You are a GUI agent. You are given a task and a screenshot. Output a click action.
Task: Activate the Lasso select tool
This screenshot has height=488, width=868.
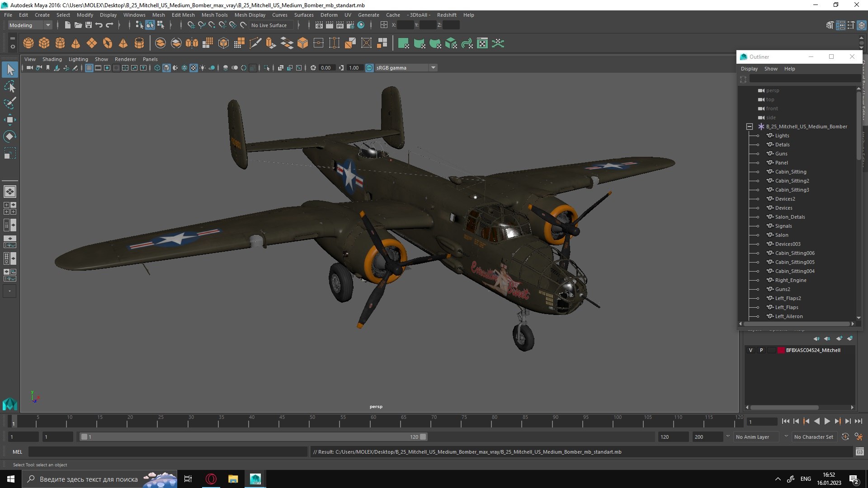click(x=10, y=86)
